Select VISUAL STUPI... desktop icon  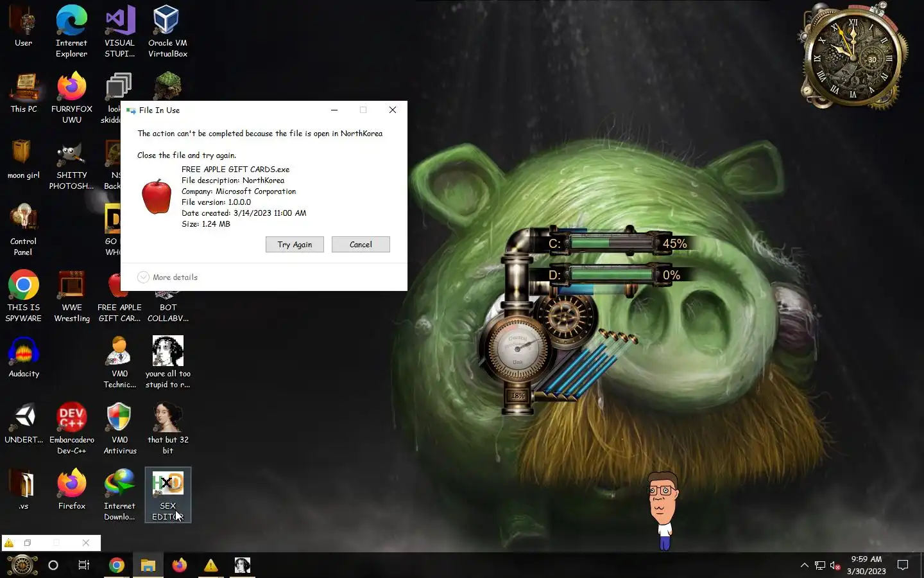[120, 31]
